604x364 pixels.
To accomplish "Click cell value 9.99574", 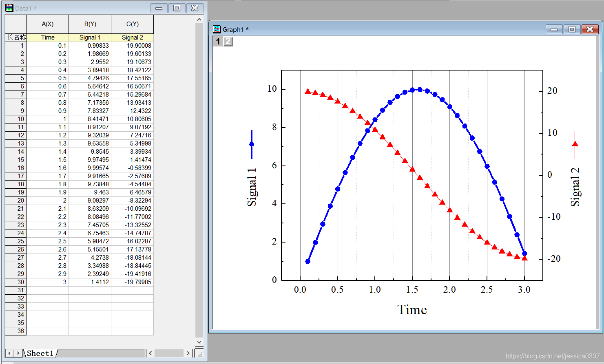I will pos(90,168).
